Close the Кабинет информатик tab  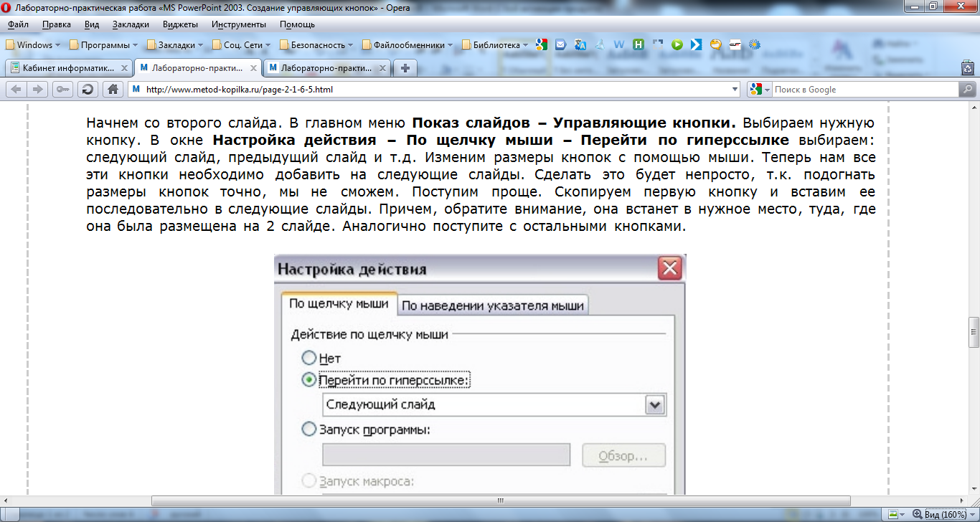(124, 69)
